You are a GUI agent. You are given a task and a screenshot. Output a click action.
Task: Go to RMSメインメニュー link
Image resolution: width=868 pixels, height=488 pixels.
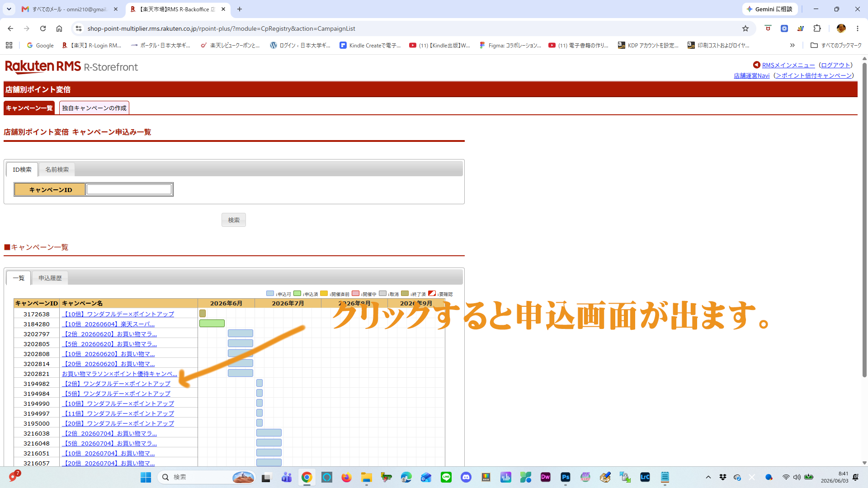788,65
